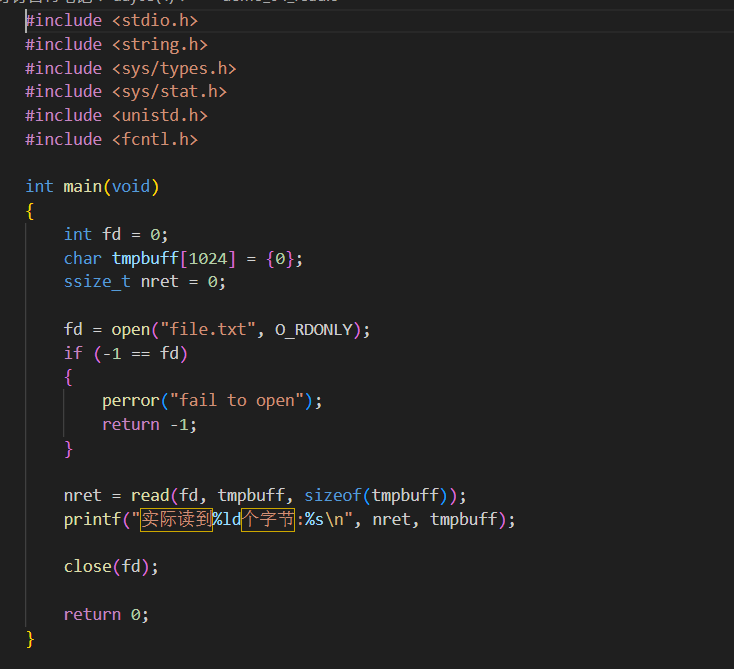Click the closing brace of the if block
Screen dimensions: 734x669
point(69,448)
